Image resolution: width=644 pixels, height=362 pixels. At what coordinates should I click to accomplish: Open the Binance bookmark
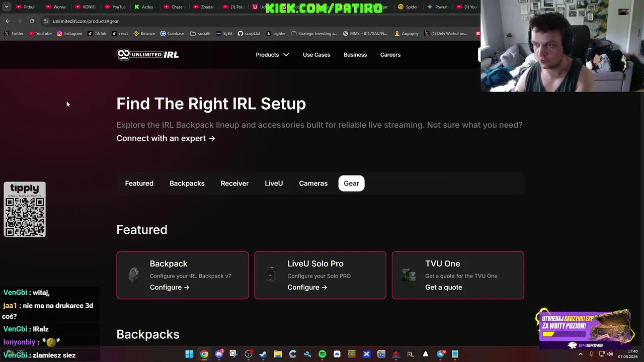coord(144,34)
